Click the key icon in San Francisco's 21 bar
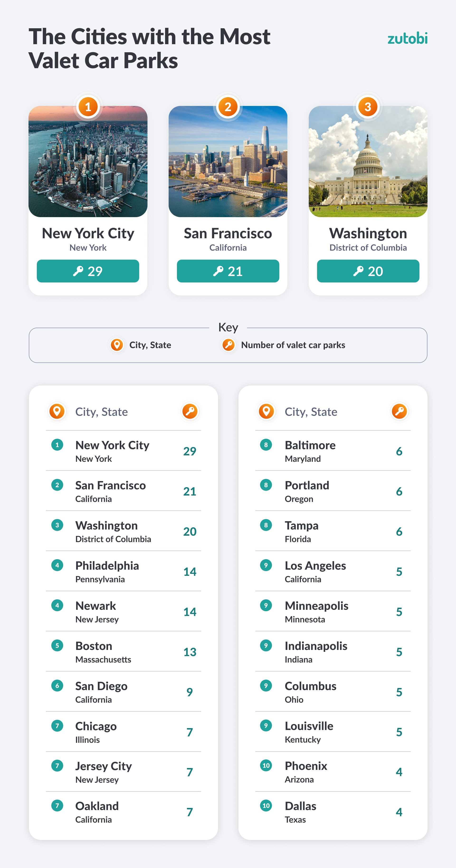This screenshot has height=868, width=456. 218,271
